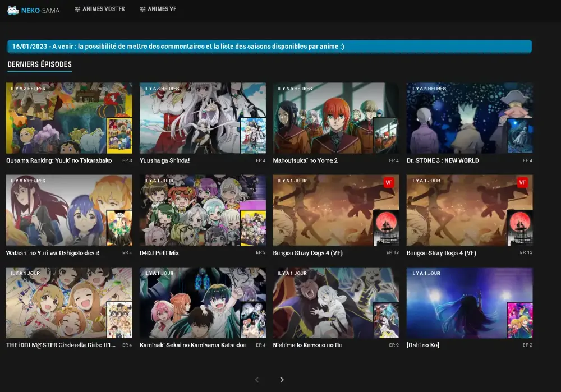Click the poster inset on Mahoutsukai no Yome 2 card
The height and width of the screenshot is (392, 561).
(387, 136)
